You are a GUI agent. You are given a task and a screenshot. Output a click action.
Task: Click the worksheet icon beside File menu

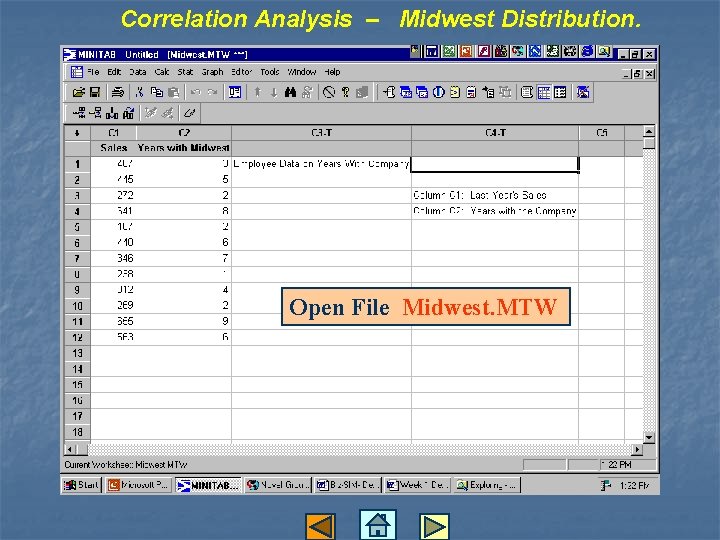pyautogui.click(x=77, y=72)
